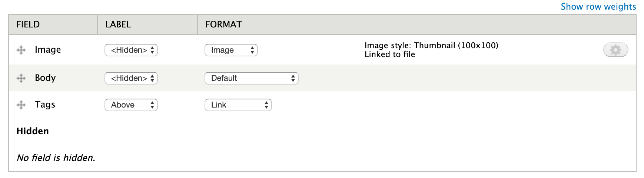Screen dimensions: 644x178
Task: Click the FIELD column header
Action: click(28, 24)
